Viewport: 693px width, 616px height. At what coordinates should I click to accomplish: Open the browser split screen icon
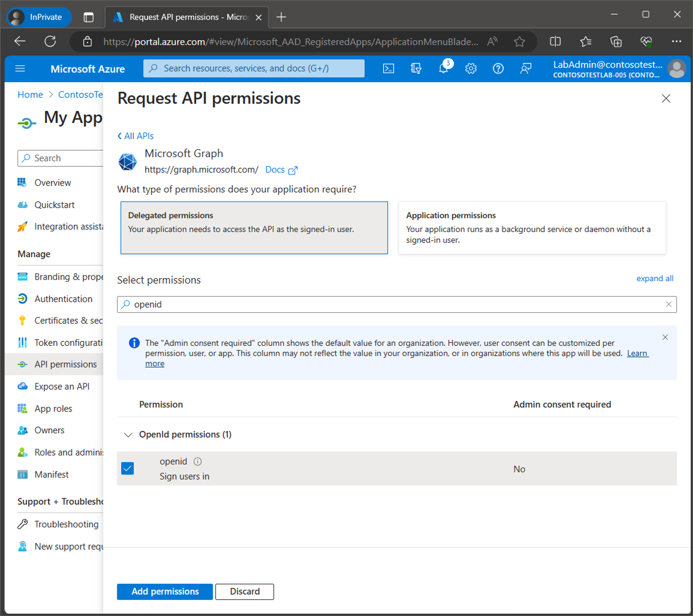coord(555,42)
